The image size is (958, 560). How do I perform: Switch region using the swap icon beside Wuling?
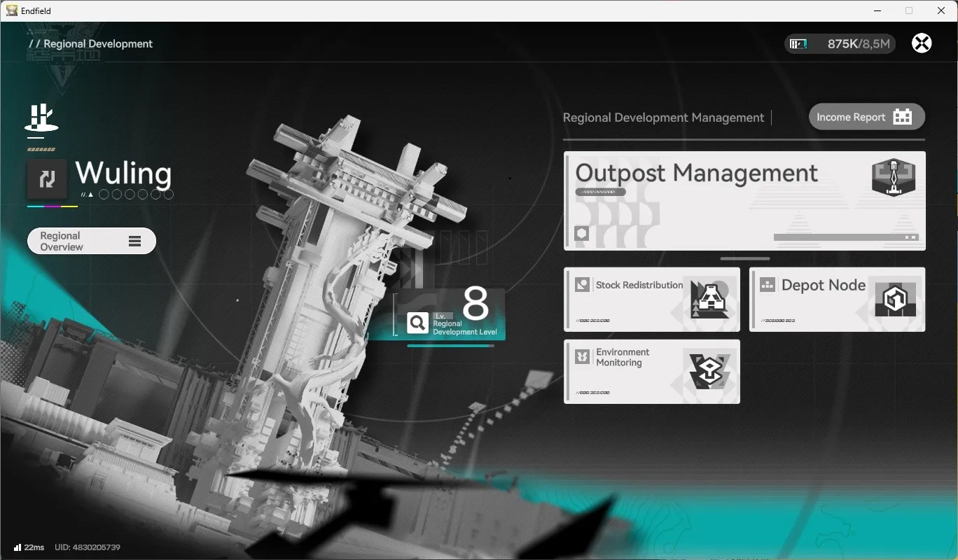(x=47, y=179)
